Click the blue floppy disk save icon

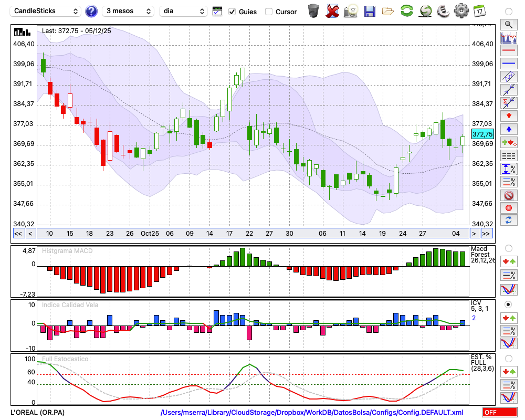pyautogui.click(x=370, y=11)
